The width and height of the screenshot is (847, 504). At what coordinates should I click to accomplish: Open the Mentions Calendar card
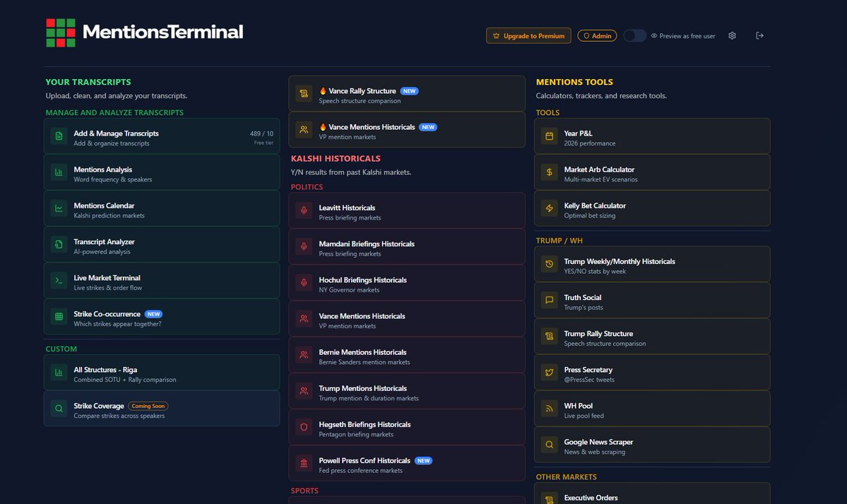pos(162,208)
